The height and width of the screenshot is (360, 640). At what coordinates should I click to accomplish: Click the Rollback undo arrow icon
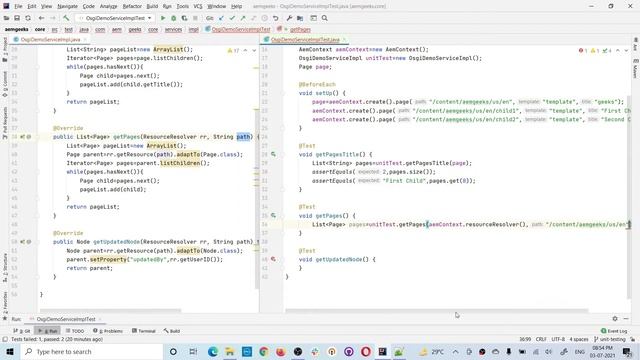[276, 18]
